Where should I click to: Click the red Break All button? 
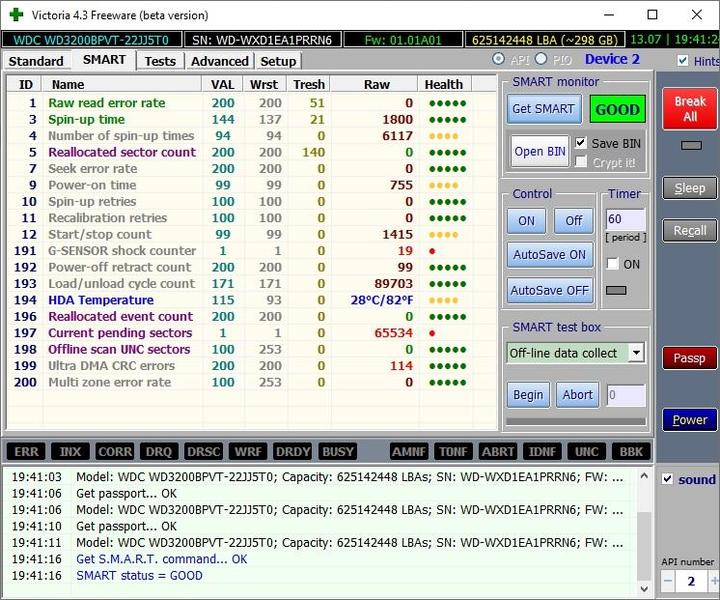(x=689, y=109)
